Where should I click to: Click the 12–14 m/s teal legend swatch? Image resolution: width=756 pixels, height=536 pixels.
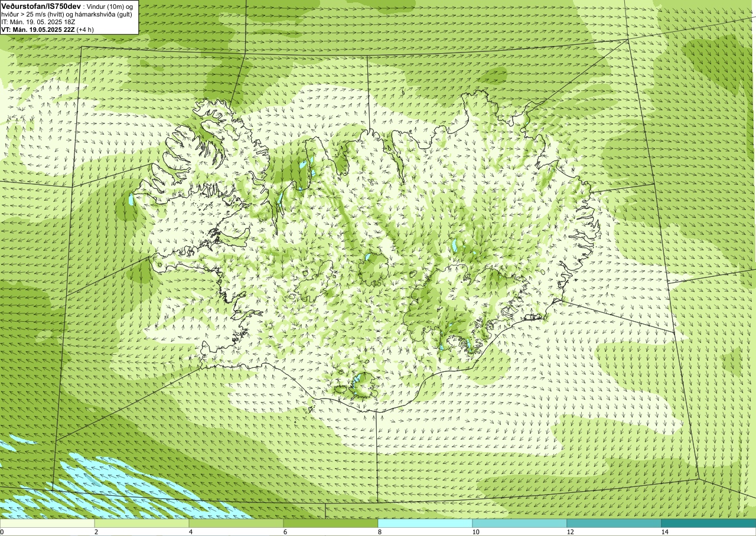pyautogui.click(x=614, y=523)
